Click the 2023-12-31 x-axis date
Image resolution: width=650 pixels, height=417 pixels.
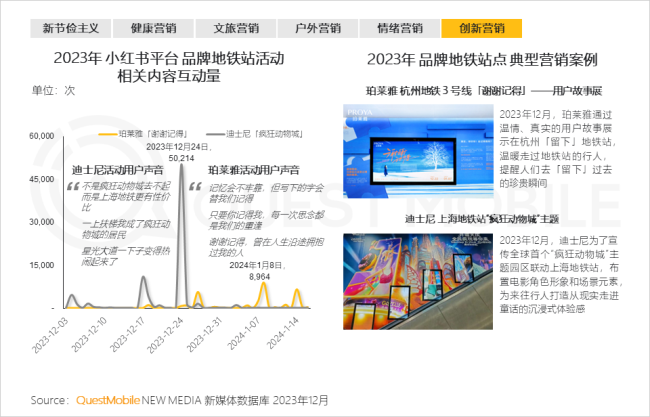coord(205,334)
